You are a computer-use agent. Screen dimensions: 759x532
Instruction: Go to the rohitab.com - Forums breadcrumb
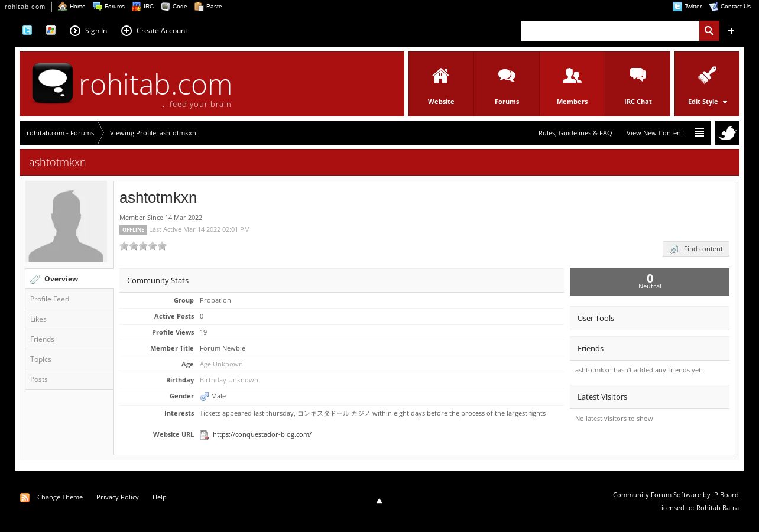point(60,133)
